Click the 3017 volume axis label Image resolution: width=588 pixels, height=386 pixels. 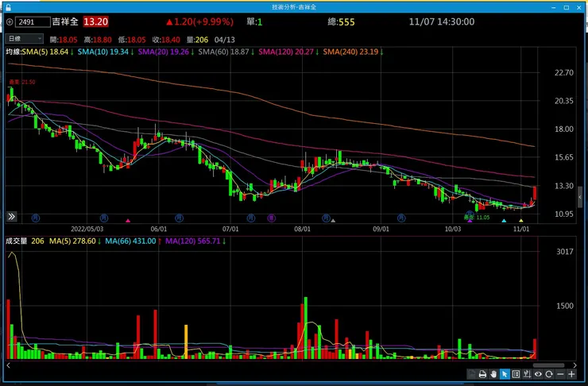click(565, 252)
